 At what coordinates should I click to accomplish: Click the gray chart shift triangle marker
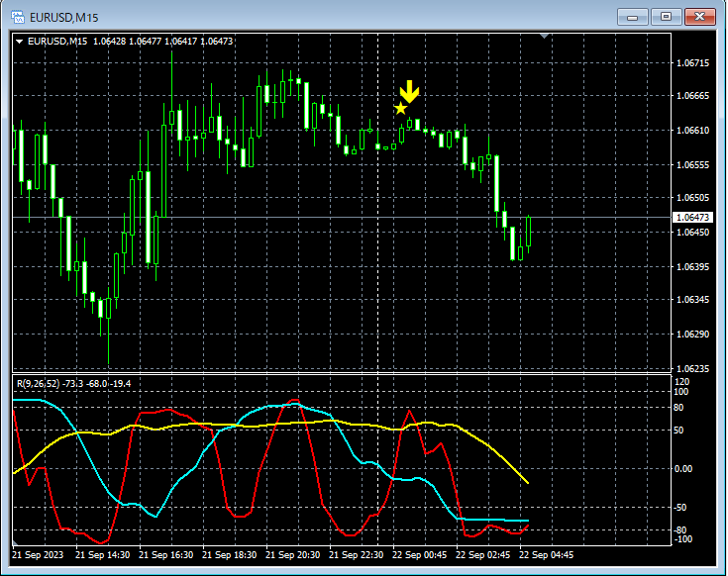pos(544,37)
